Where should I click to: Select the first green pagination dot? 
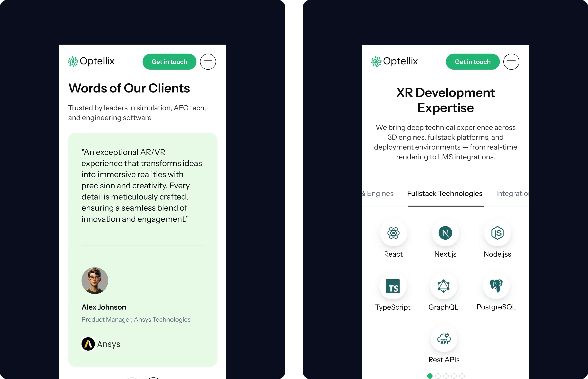click(x=430, y=376)
